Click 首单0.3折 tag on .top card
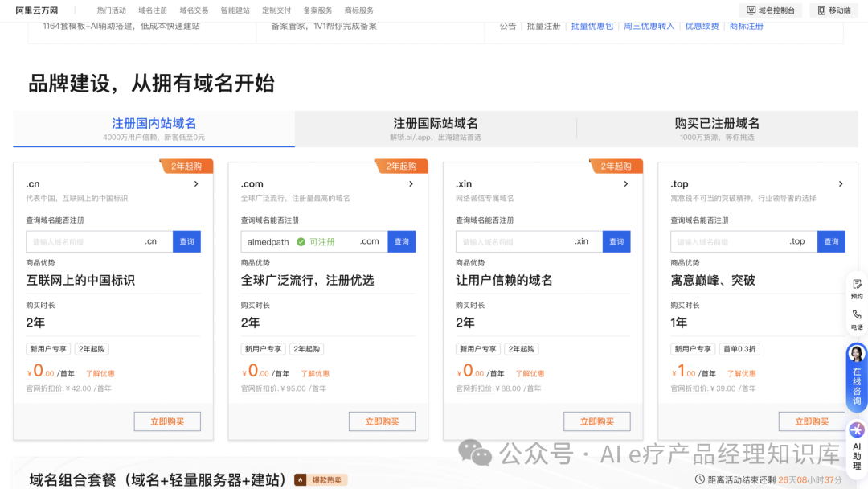The height and width of the screenshot is (489, 868). point(739,349)
